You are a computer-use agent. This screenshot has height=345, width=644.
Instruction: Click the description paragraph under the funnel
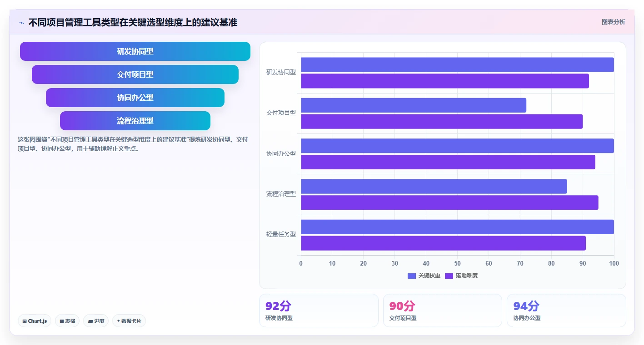[133, 144]
